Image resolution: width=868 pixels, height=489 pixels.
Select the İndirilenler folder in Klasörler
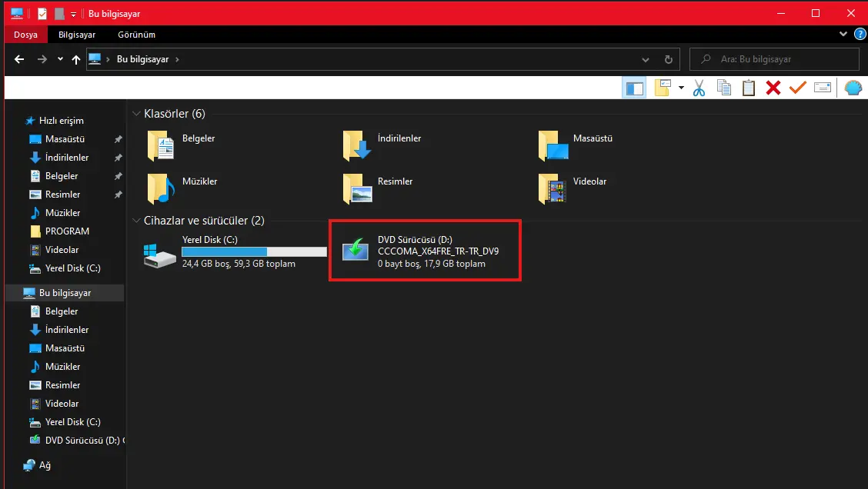[x=382, y=145]
